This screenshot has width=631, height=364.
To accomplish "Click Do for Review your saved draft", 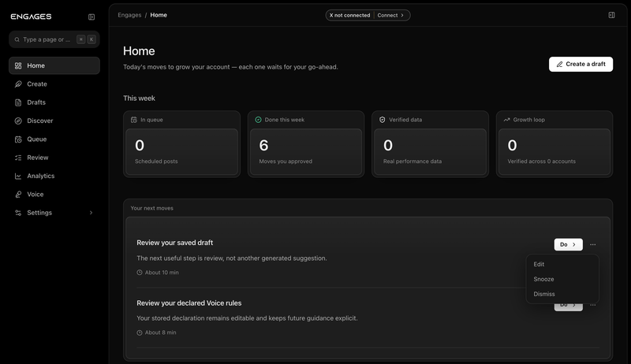I will 568,244.
